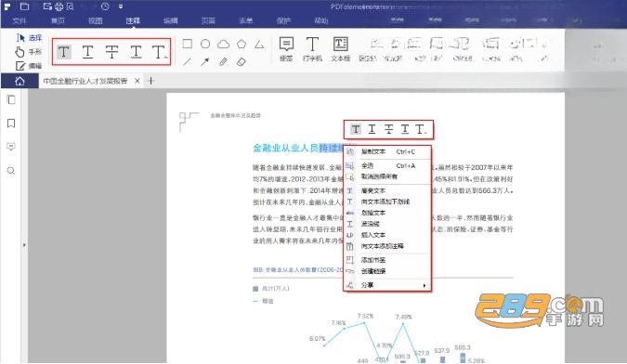Click squiggly line icon in floating toolbar
The image size is (627, 364).
coord(405,129)
